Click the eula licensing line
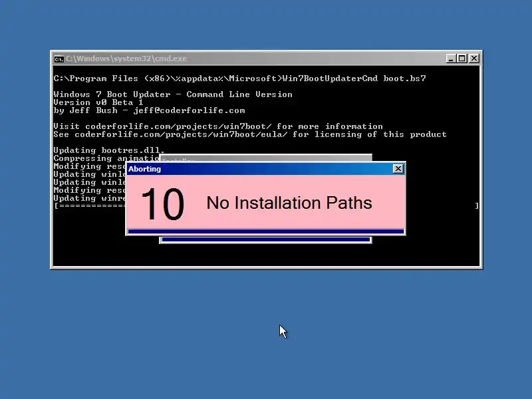Screen dimensions: 532x399 point(250,135)
